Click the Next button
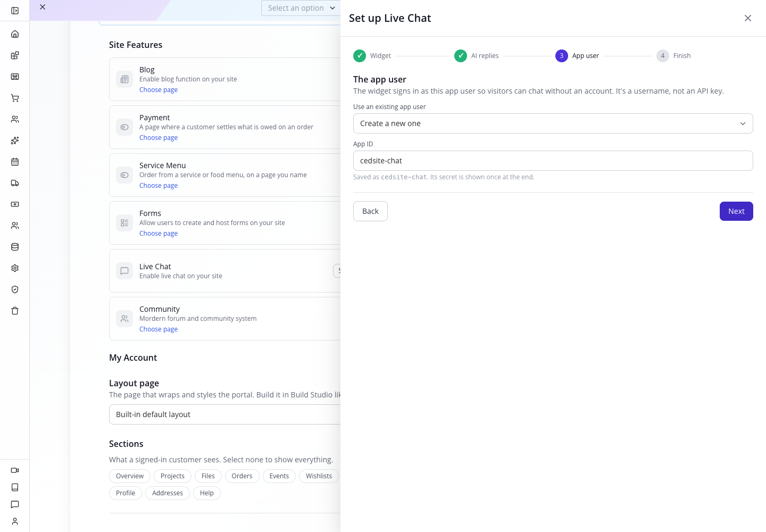 click(x=736, y=211)
